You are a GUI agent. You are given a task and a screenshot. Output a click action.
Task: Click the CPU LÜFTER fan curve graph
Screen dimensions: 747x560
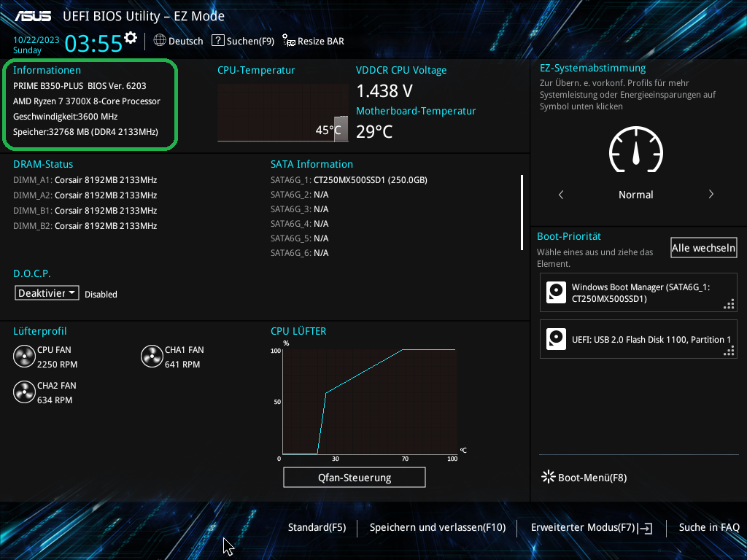(370, 402)
